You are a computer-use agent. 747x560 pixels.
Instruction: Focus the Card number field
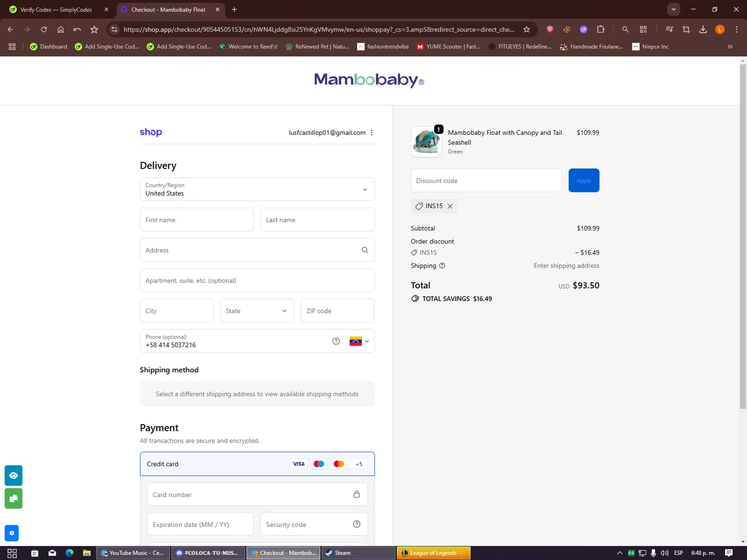coord(257,494)
